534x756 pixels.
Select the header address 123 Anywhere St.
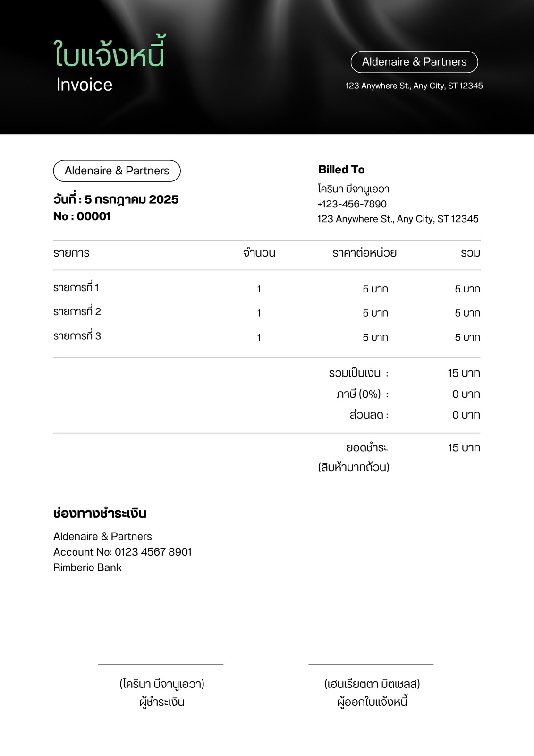point(414,86)
